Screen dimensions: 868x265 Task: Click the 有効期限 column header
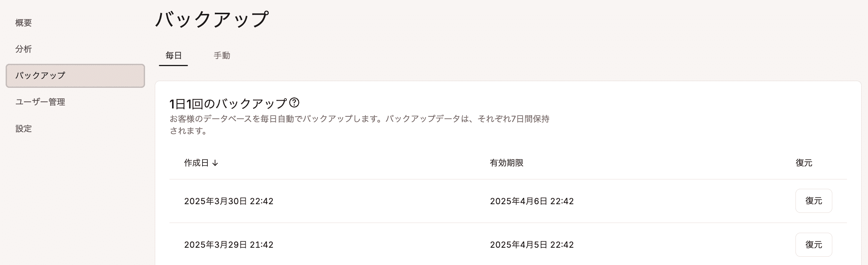(507, 163)
